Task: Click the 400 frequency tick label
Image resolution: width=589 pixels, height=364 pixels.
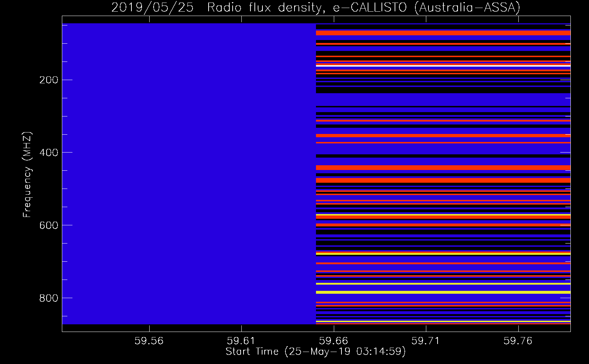Action: click(x=48, y=153)
